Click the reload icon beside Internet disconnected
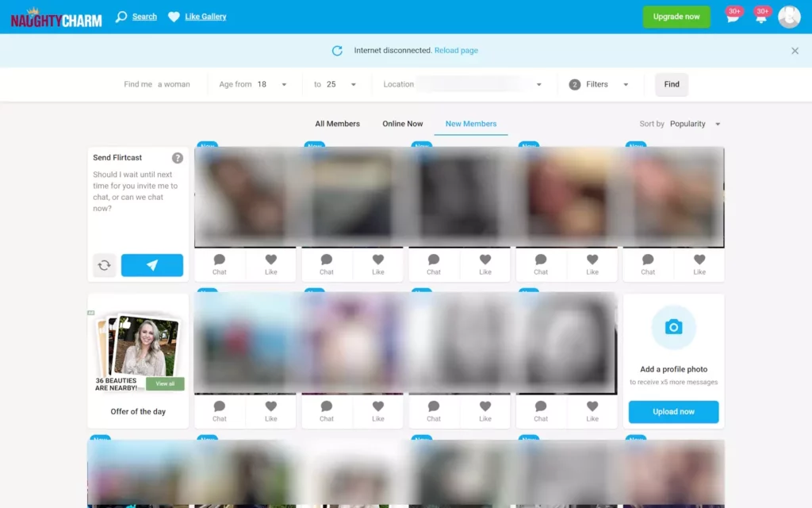Image resolution: width=812 pixels, height=508 pixels. pos(337,50)
